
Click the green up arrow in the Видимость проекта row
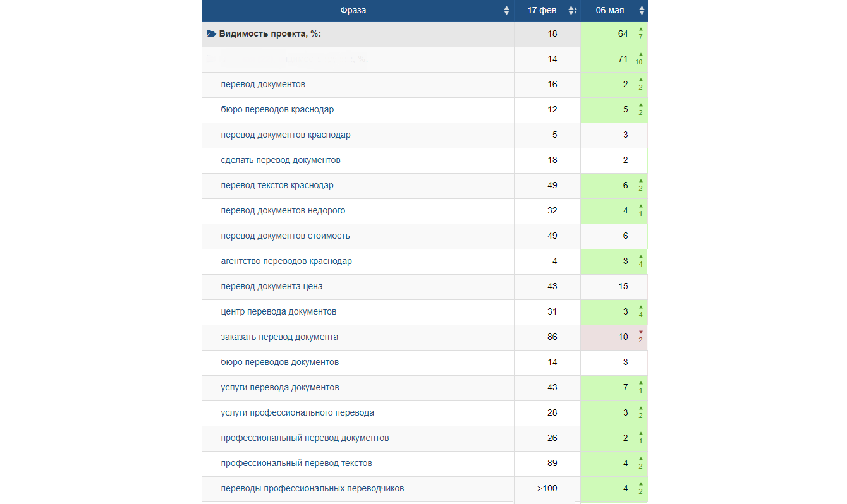coord(640,30)
